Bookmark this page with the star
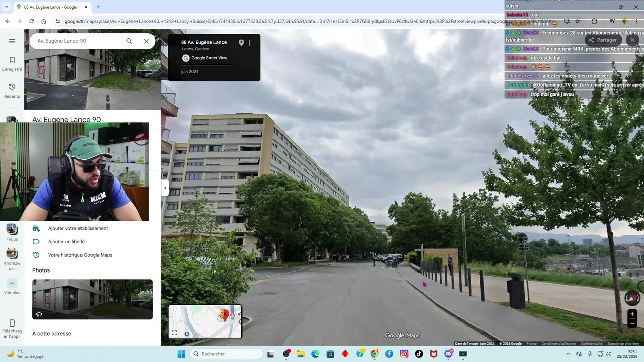 pos(577,21)
